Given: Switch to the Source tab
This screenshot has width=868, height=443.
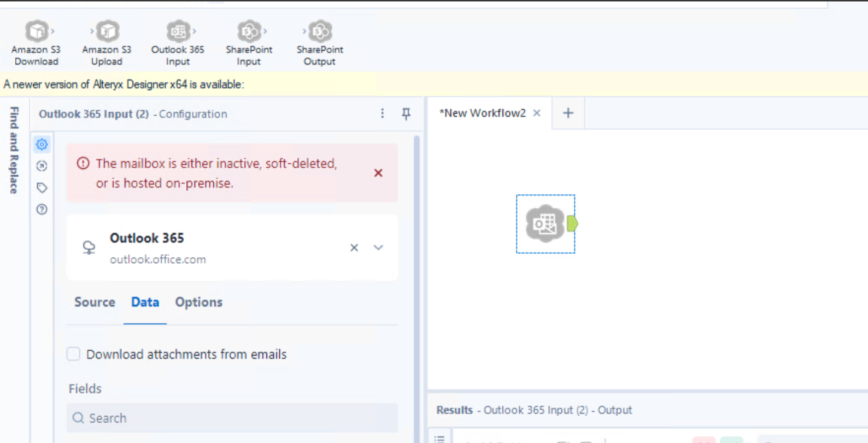Looking at the screenshot, I should click(95, 302).
